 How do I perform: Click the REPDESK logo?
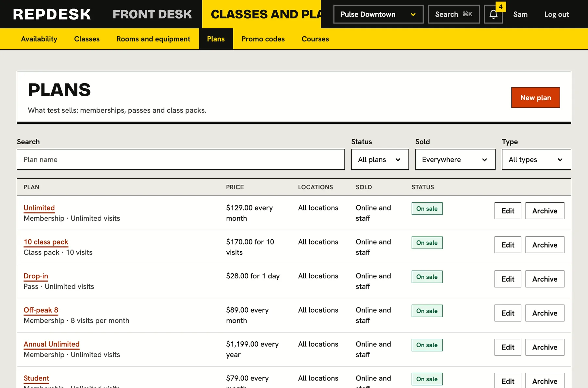(x=52, y=14)
